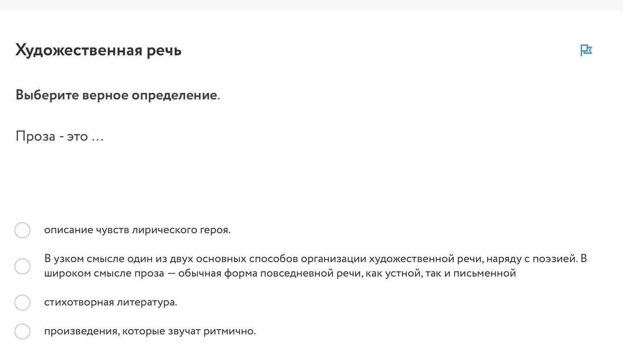Click the question text 'Проза - это …'
Image resolution: width=623 pixels, height=364 pixels.
coord(60,136)
